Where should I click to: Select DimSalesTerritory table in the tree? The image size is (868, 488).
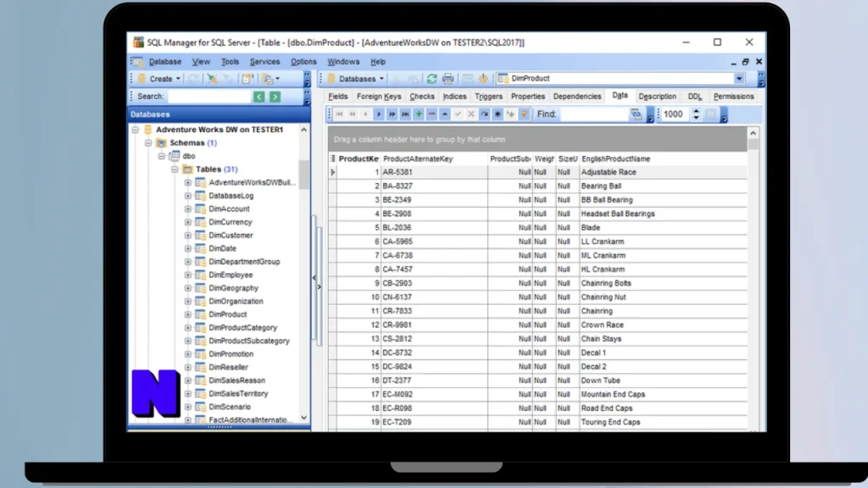(238, 394)
